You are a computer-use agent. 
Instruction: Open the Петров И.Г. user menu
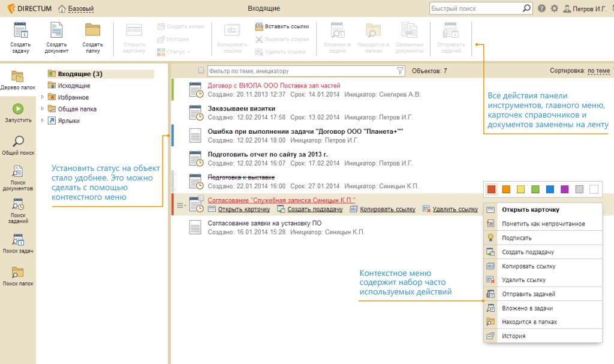[586, 9]
